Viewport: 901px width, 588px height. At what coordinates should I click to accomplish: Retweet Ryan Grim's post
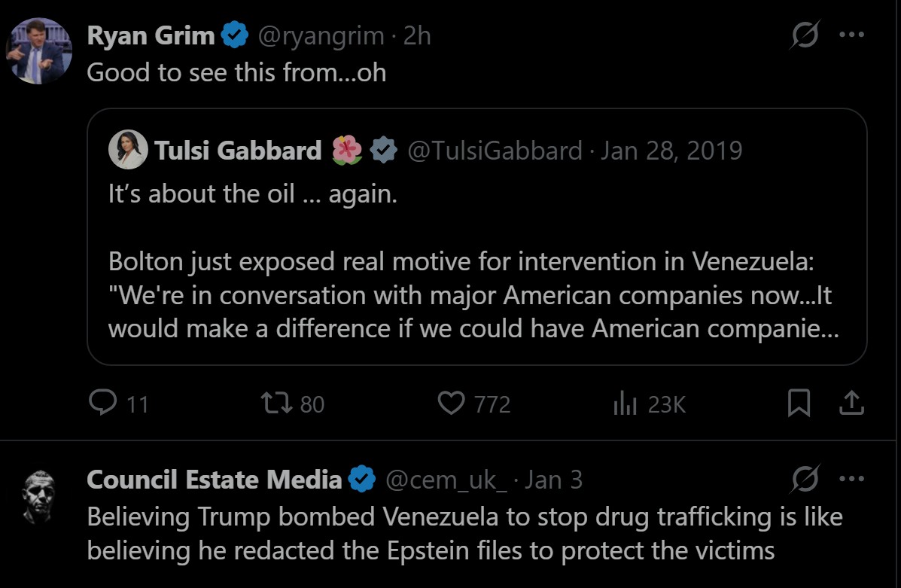[x=272, y=404]
